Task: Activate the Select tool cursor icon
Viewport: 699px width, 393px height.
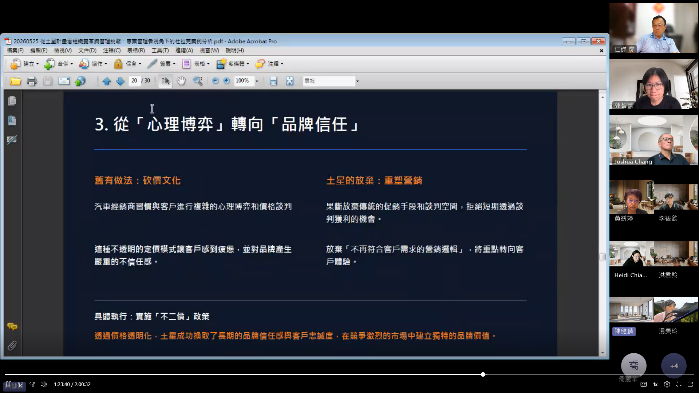Action: pyautogui.click(x=165, y=81)
